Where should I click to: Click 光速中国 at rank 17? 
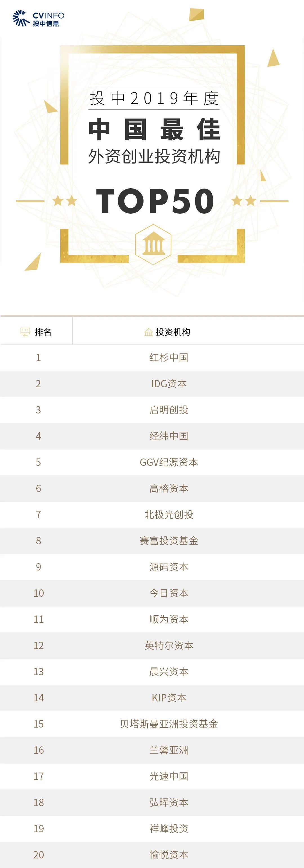coord(169,776)
